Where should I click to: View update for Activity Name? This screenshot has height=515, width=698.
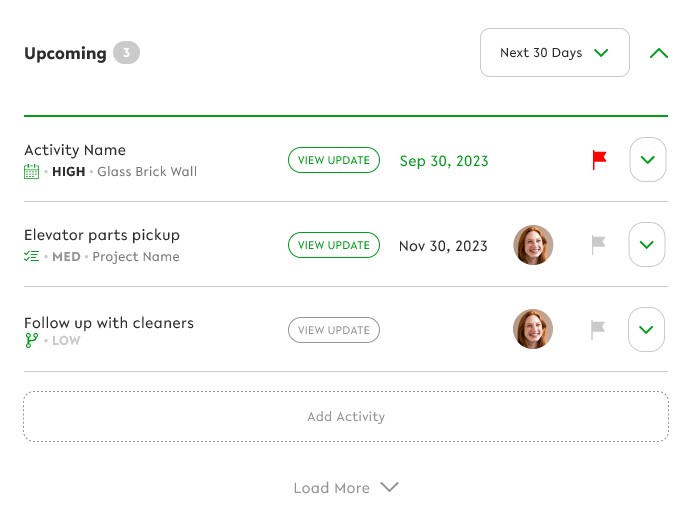334,160
